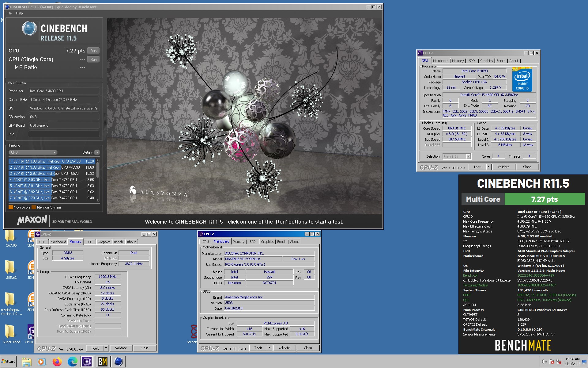Select SPD tab in Memory CPU-Z window
Image resolution: width=588 pixels, height=368 pixels.
point(89,242)
